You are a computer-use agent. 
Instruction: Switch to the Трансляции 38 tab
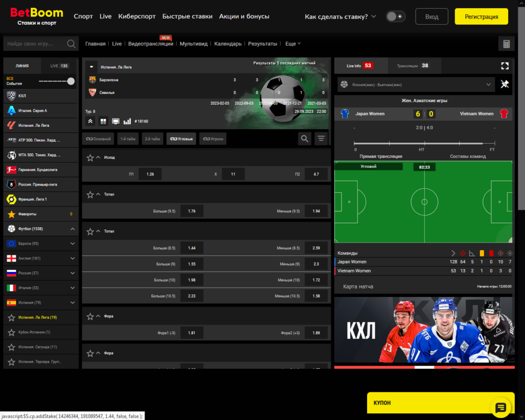click(414, 66)
